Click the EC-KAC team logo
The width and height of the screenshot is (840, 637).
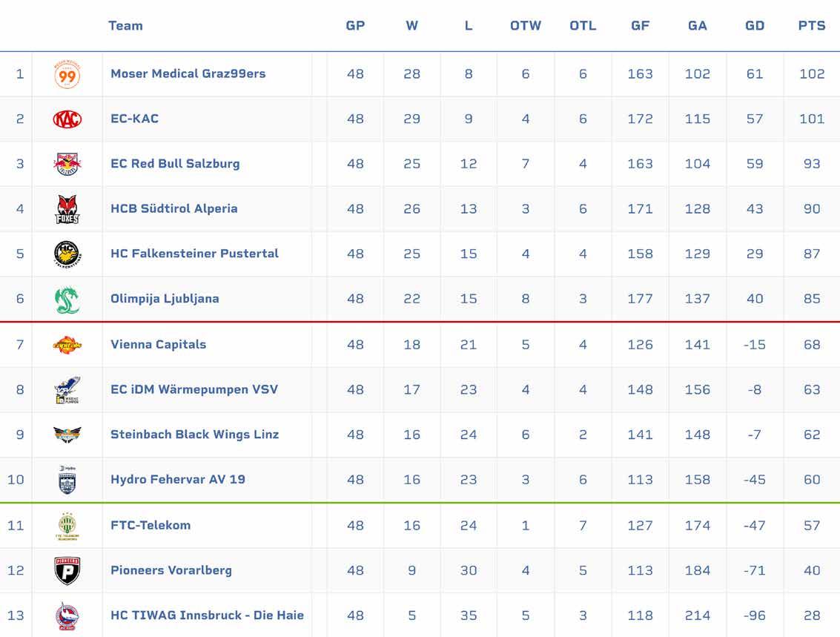tap(67, 119)
